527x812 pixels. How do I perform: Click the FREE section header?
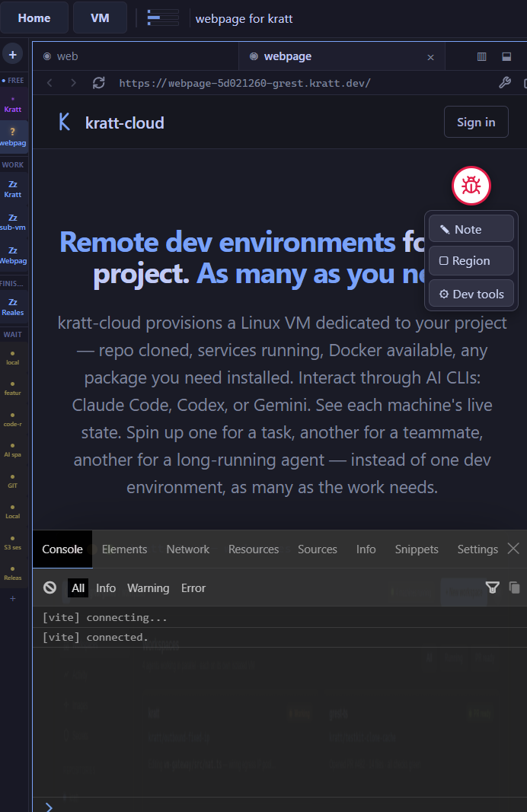coord(13,80)
